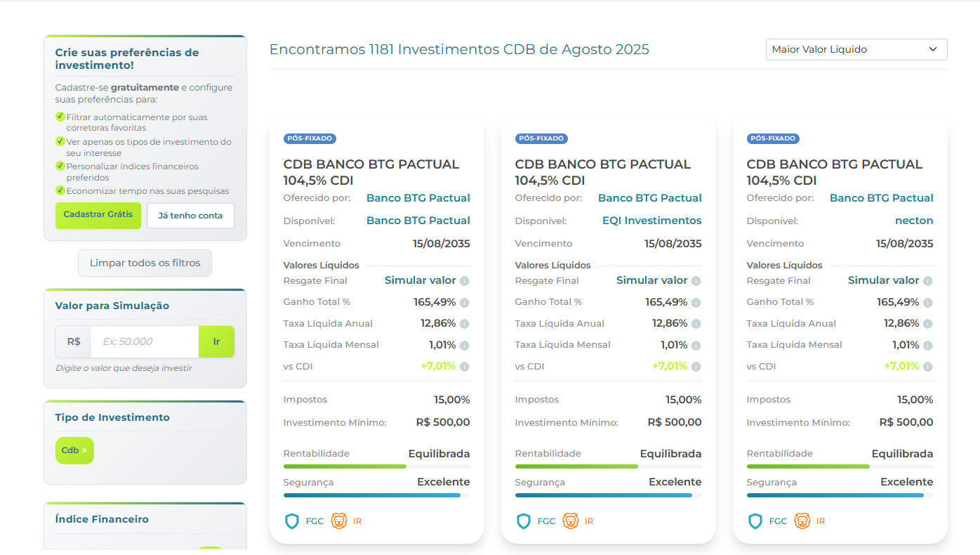Click 'Economizar tempo nas suas pesquisas' text
The height and width of the screenshot is (555, 980).
tap(148, 191)
